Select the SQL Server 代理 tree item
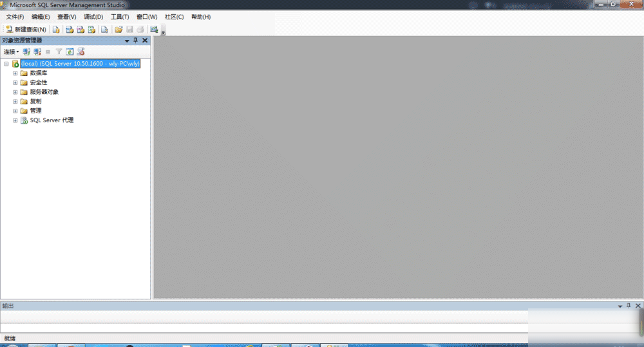 tap(52, 120)
